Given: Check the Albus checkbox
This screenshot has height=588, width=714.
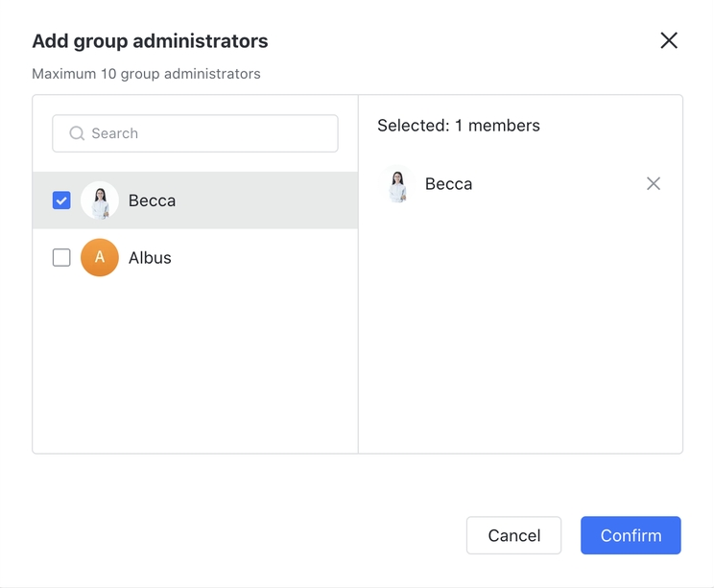Looking at the screenshot, I should pyautogui.click(x=61, y=257).
